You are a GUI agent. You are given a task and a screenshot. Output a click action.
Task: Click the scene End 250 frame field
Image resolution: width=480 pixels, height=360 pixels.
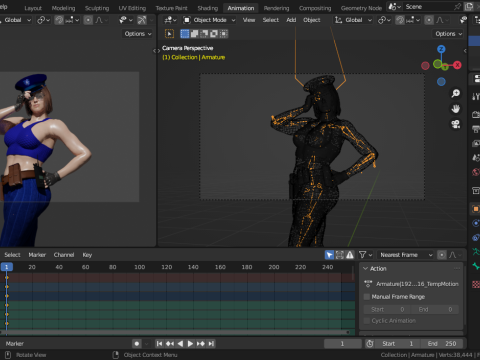tap(442, 344)
